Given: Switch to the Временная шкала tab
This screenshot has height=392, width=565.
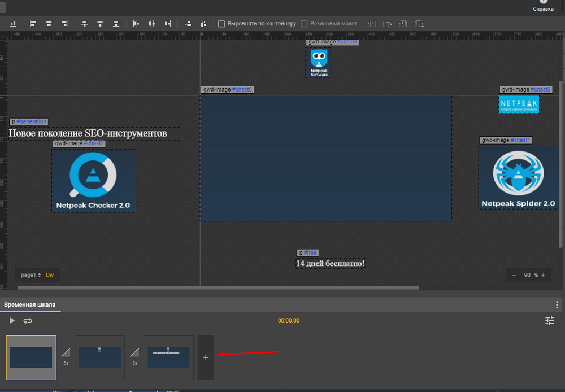Looking at the screenshot, I should click(x=30, y=304).
